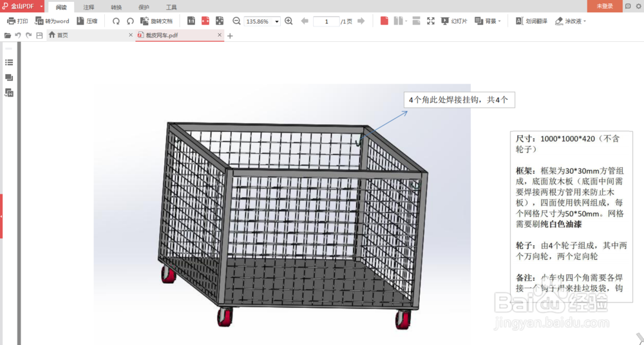Add a new tab with plus

[x=230, y=36]
